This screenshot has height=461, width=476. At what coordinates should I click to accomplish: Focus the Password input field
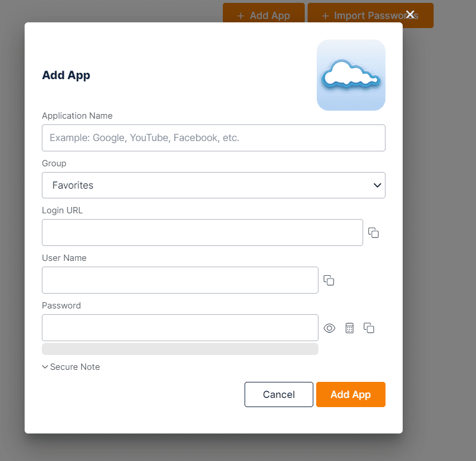[x=180, y=327]
